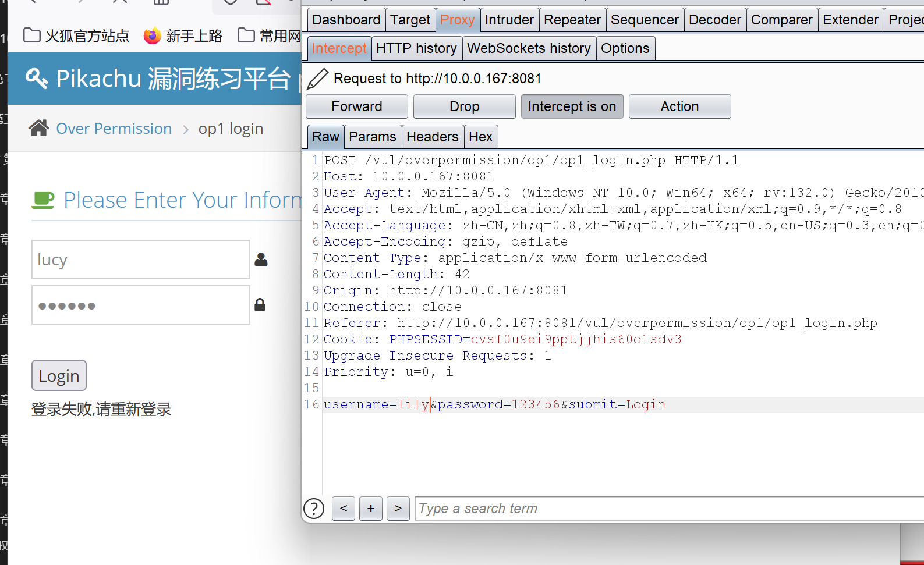Click the Content-Type header line
The width and height of the screenshot is (924, 565).
[515, 258]
